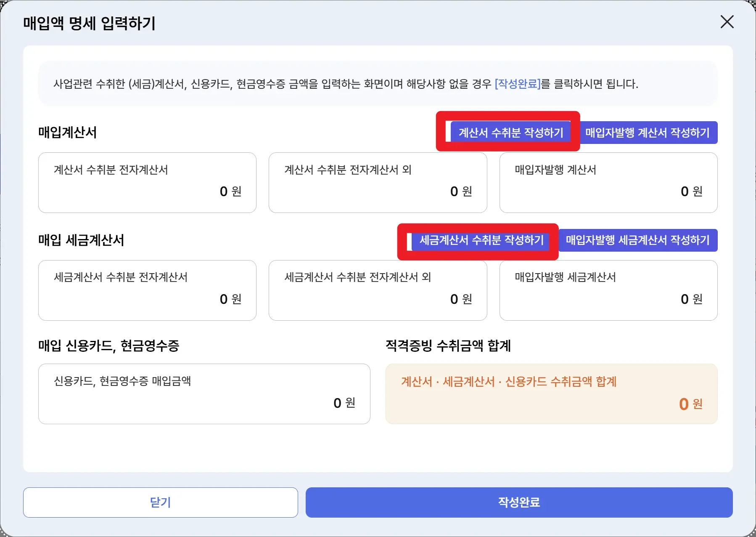
Task: Click the 매입 세금계산서 section heading
Action: 81,240
